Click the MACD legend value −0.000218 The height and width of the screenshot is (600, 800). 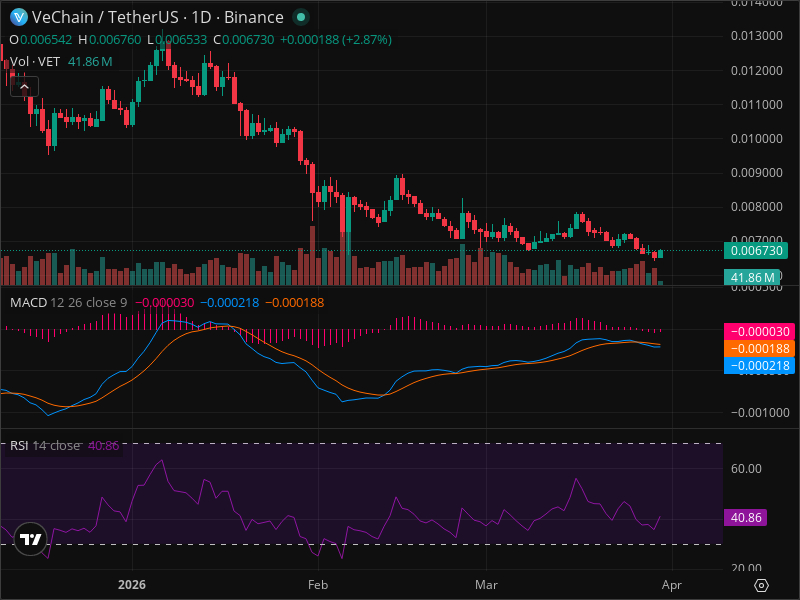(230, 303)
